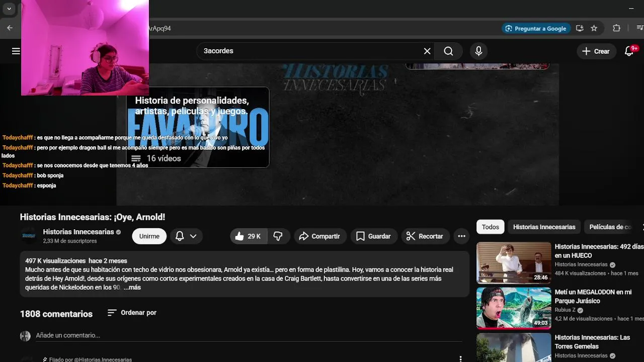Share the video via Compartir
The image size is (644, 362).
319,236
